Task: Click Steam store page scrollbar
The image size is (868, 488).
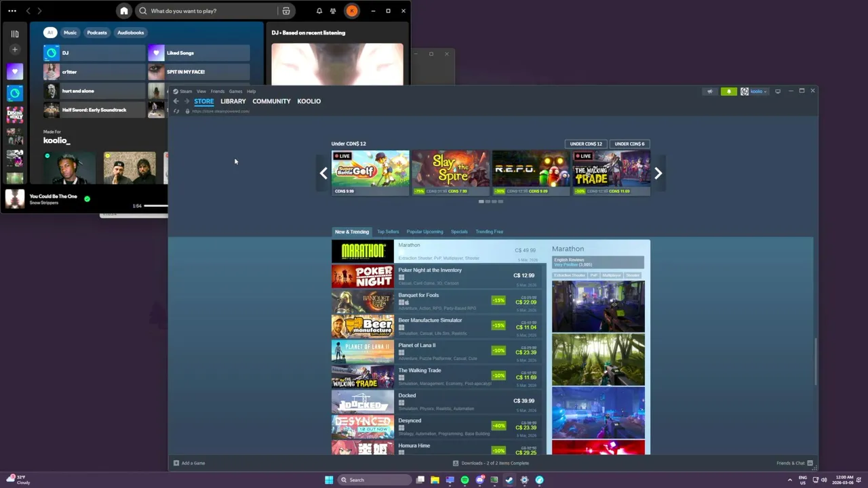Action: [x=816, y=361]
